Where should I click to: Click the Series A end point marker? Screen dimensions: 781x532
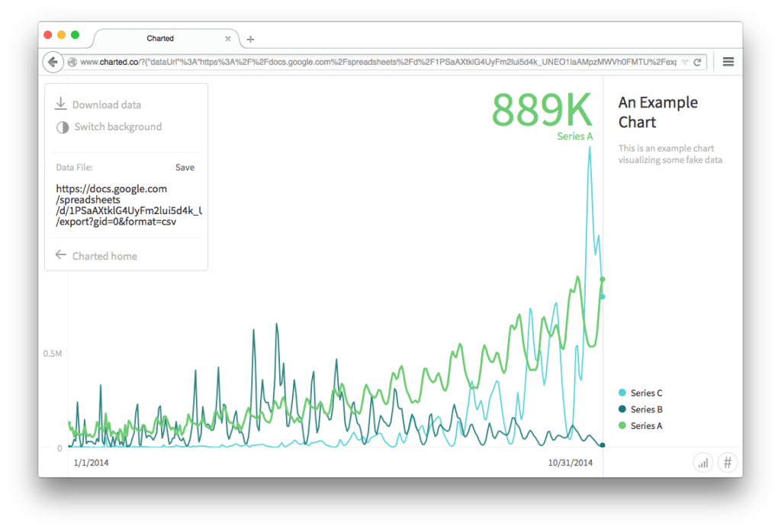[x=603, y=280]
